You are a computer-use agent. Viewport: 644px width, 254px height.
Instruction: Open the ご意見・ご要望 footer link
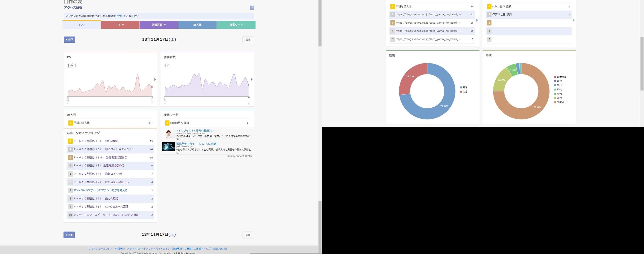click(193, 249)
